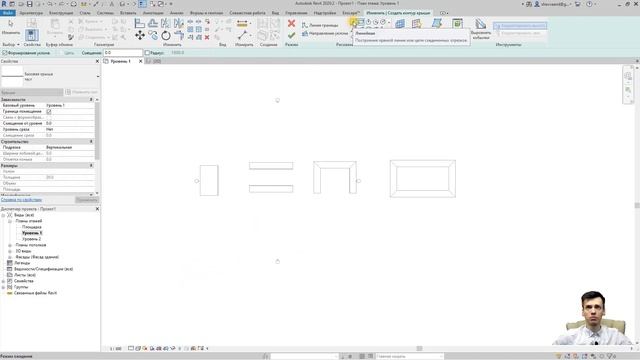Select Sheets (all) in Project Browser

tap(24, 275)
